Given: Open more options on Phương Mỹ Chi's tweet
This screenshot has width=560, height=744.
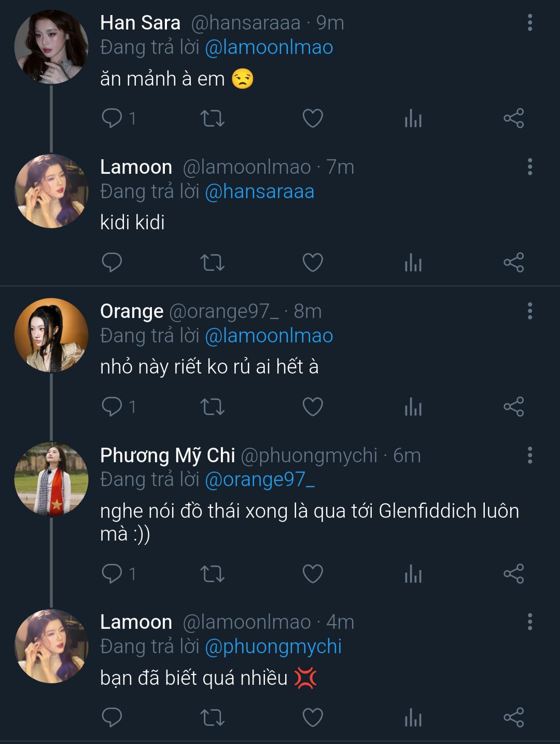Looking at the screenshot, I should pos(529,456).
